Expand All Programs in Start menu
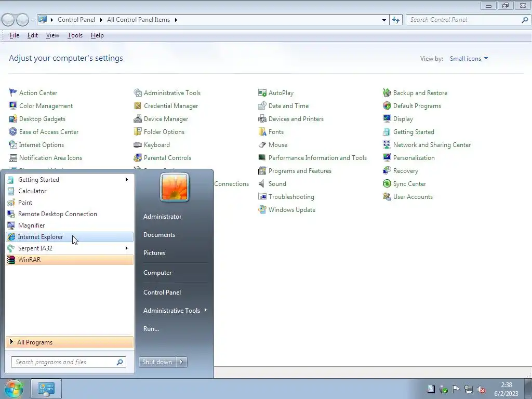 (70, 342)
